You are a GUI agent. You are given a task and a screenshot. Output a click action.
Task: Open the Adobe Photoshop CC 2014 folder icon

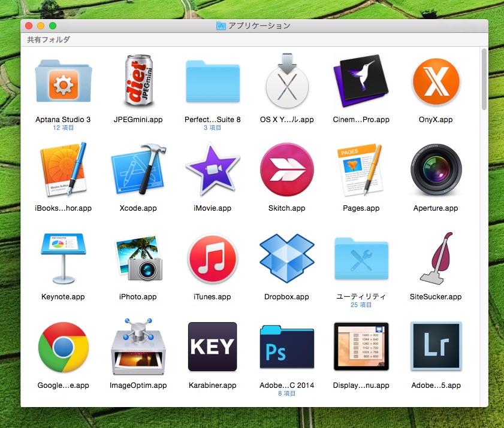click(x=287, y=347)
